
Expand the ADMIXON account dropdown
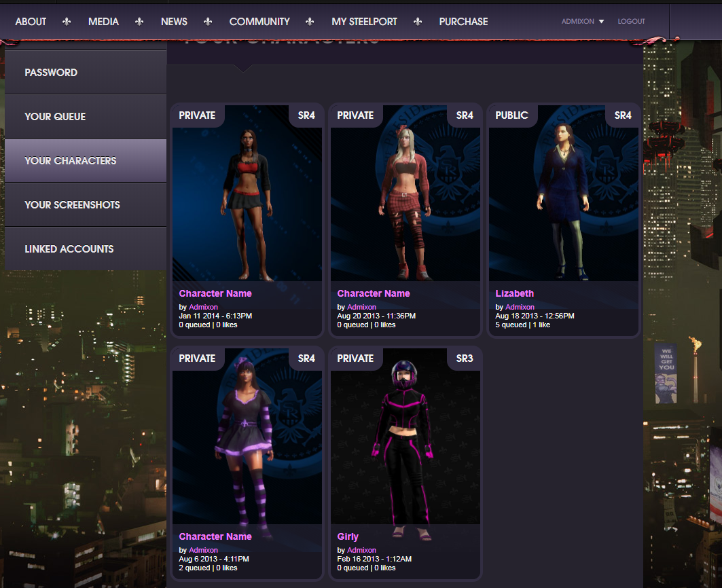click(583, 21)
